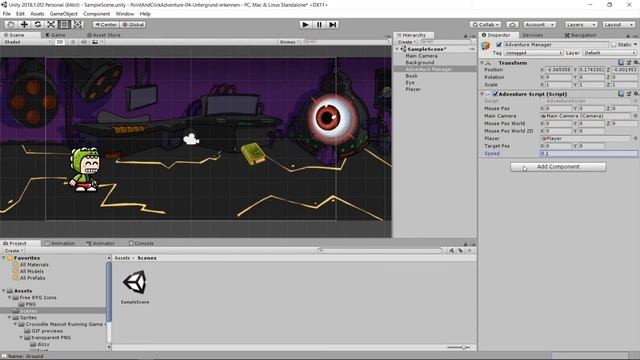Image resolution: width=640 pixels, height=360 pixels.
Task: Open the Layout dropdown
Action: point(619,24)
